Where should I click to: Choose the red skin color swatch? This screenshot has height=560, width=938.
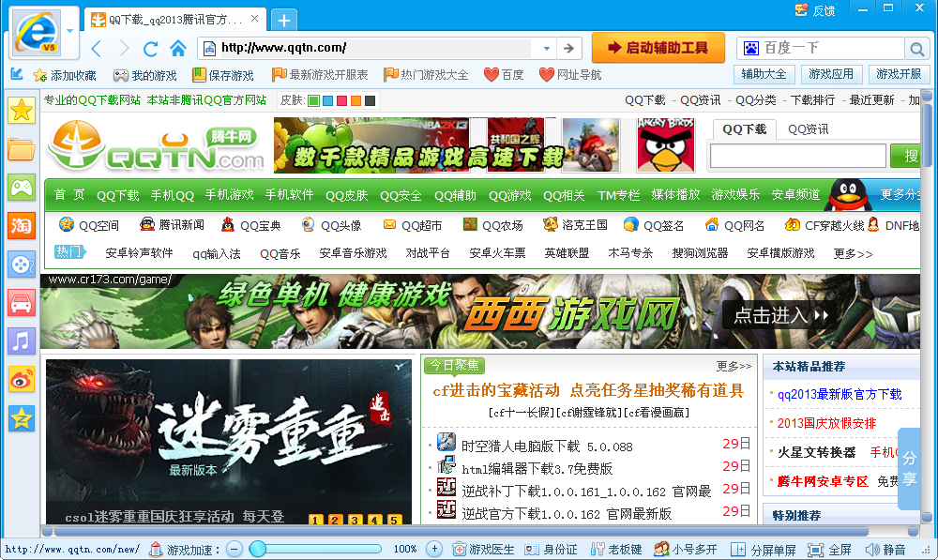341,100
